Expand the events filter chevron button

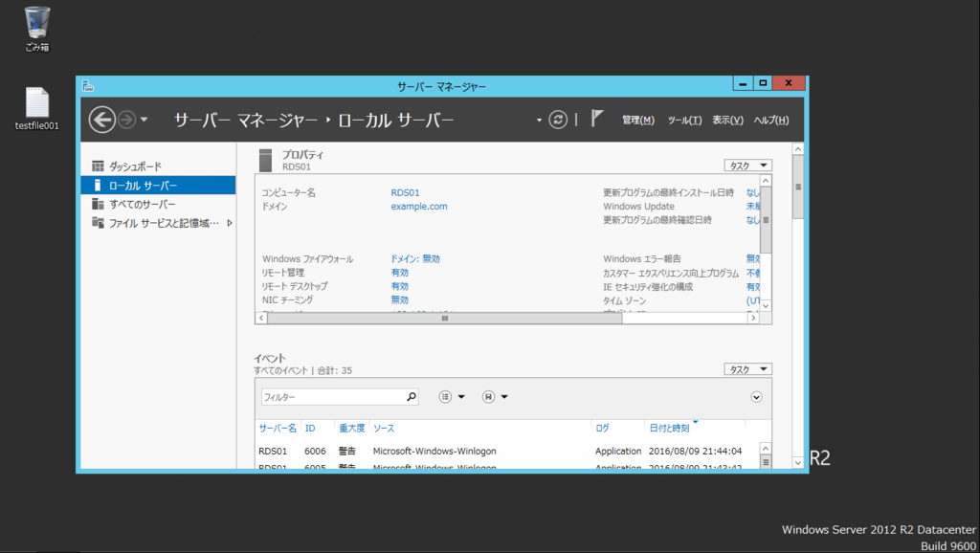click(x=756, y=397)
